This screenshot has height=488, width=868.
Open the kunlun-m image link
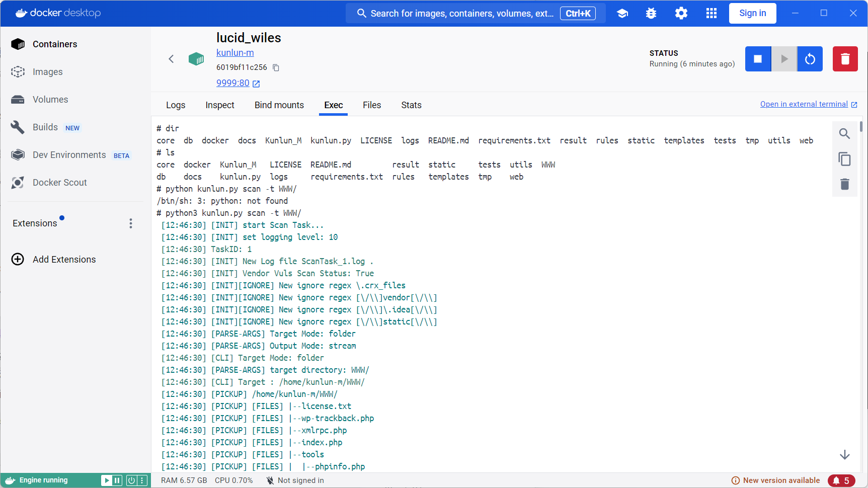click(x=235, y=53)
